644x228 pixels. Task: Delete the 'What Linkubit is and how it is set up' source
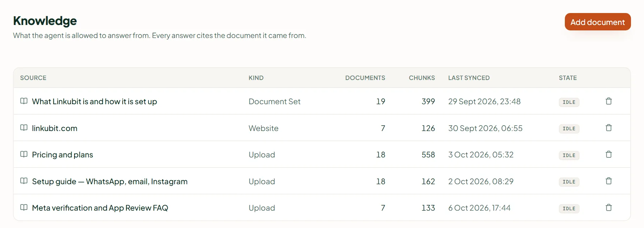(609, 101)
